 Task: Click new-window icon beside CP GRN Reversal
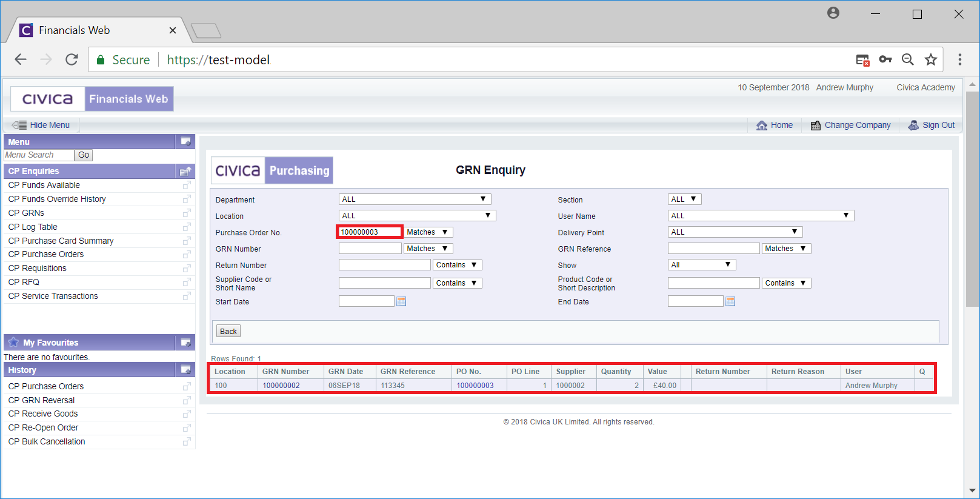[187, 400]
